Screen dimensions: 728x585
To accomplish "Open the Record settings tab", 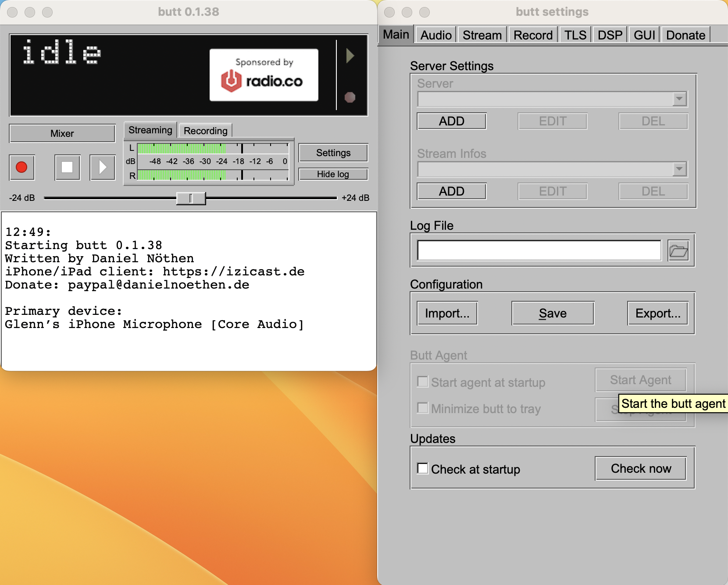I will (x=533, y=35).
